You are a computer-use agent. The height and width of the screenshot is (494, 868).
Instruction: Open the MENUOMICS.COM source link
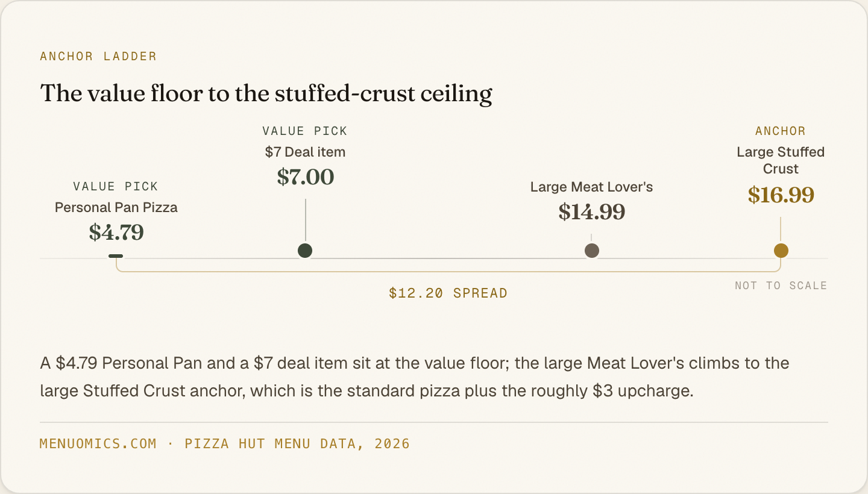[x=98, y=444]
